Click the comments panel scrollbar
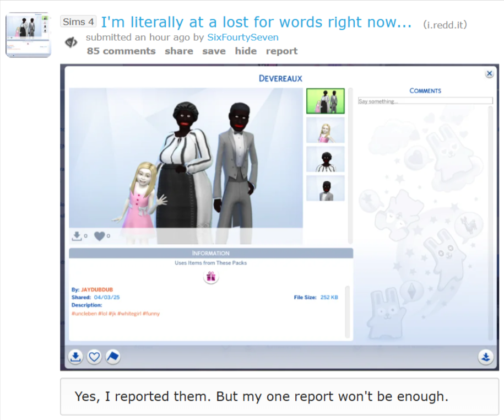The width and height of the screenshot is (504, 420). [x=490, y=223]
